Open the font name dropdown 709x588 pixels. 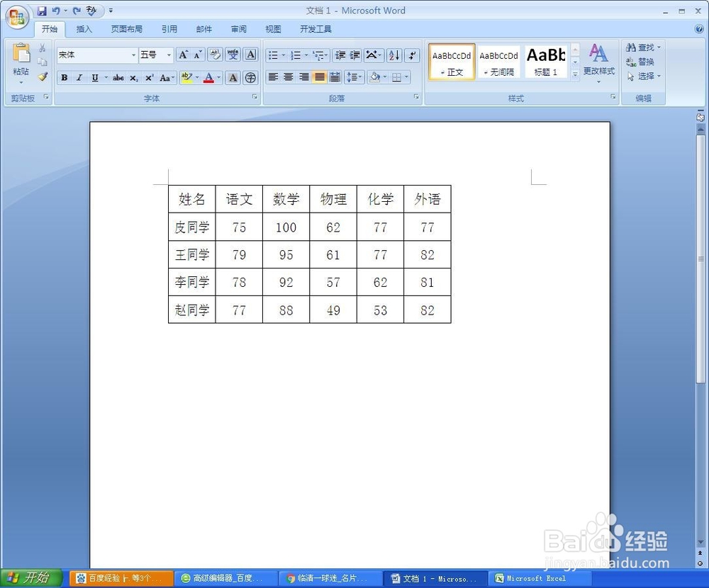pos(133,55)
